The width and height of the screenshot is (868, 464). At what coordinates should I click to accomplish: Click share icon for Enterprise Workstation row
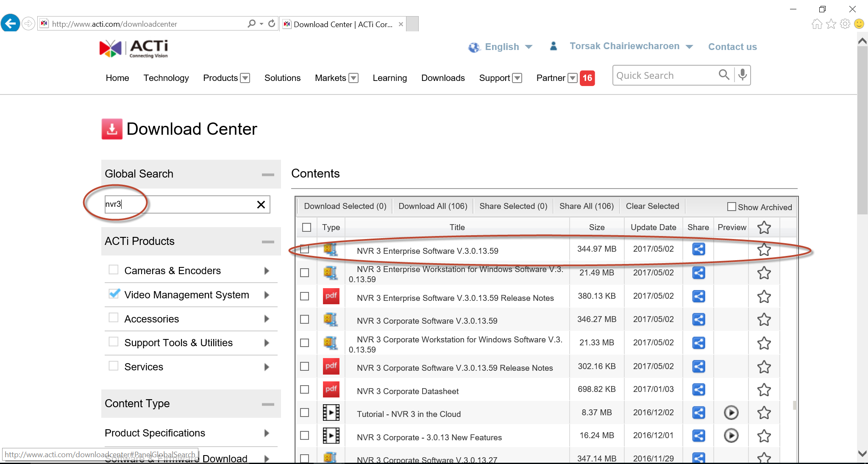(698, 272)
